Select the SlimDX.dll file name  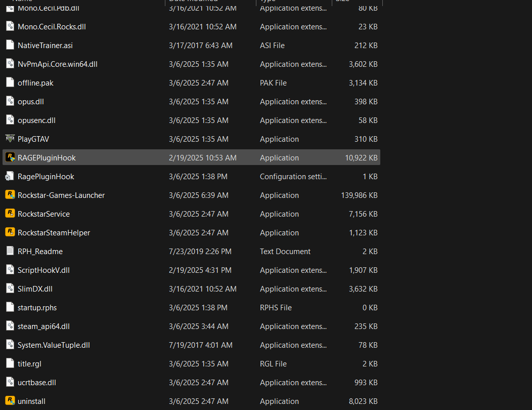click(x=35, y=289)
